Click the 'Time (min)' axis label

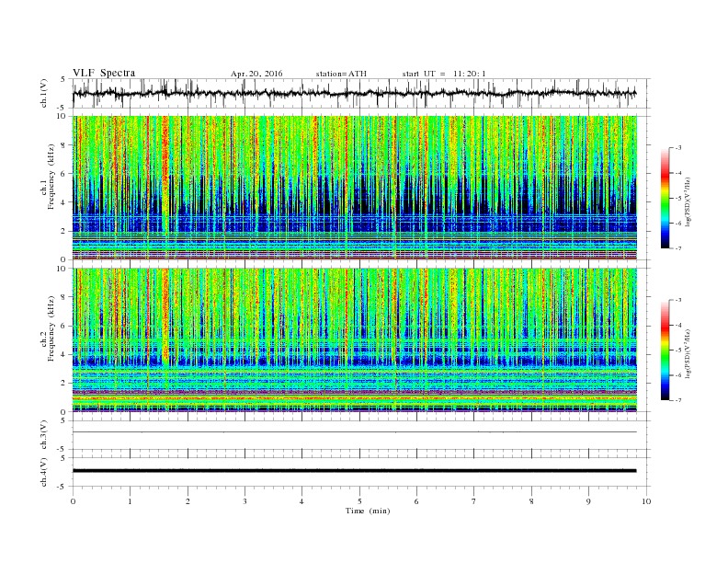[368, 511]
